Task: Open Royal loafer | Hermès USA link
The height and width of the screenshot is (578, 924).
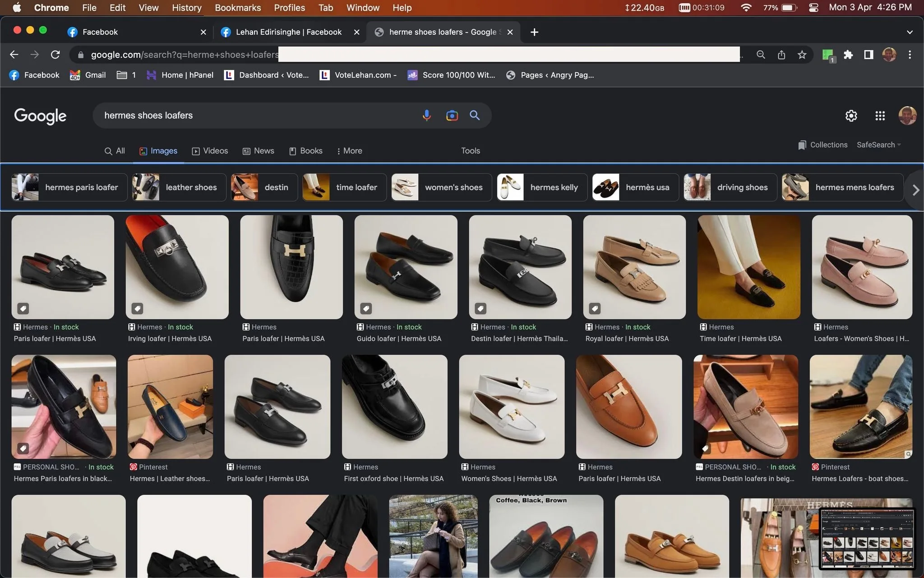Action: pos(627,339)
